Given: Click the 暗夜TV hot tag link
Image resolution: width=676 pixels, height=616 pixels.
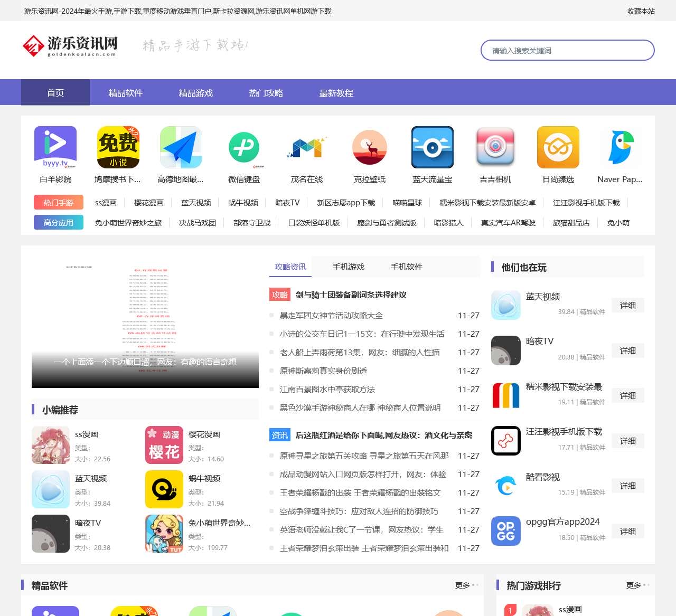Looking at the screenshot, I should [287, 203].
